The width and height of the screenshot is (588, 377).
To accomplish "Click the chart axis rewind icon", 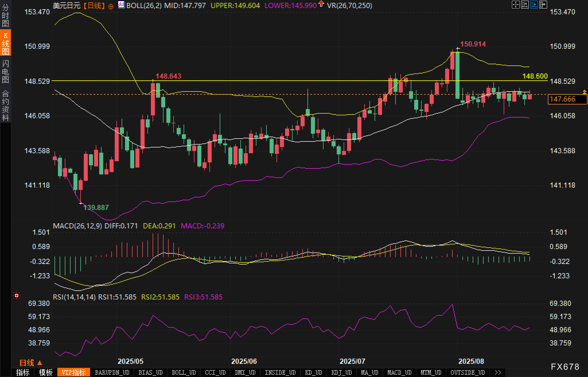I will point(525,5).
